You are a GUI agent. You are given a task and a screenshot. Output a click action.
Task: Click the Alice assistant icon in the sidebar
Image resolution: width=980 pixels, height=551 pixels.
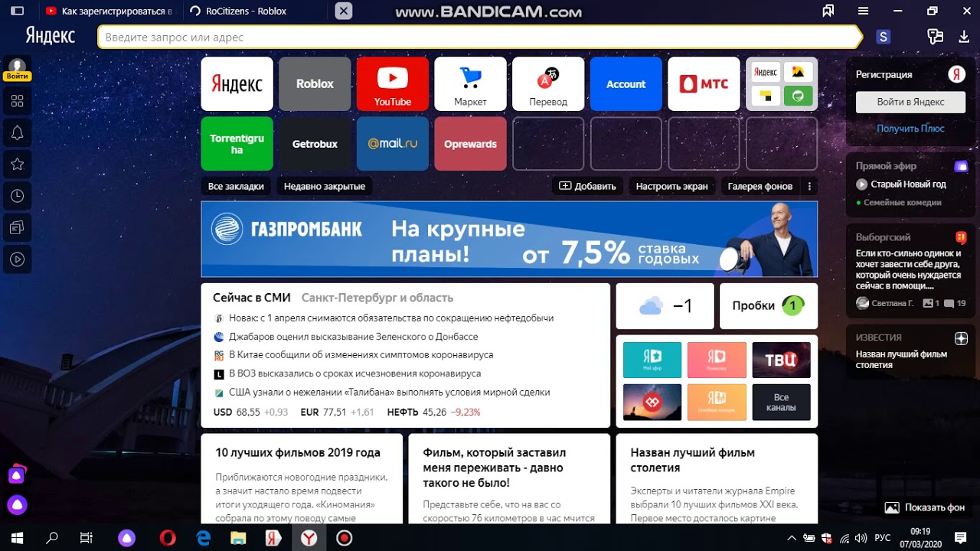pyautogui.click(x=17, y=505)
